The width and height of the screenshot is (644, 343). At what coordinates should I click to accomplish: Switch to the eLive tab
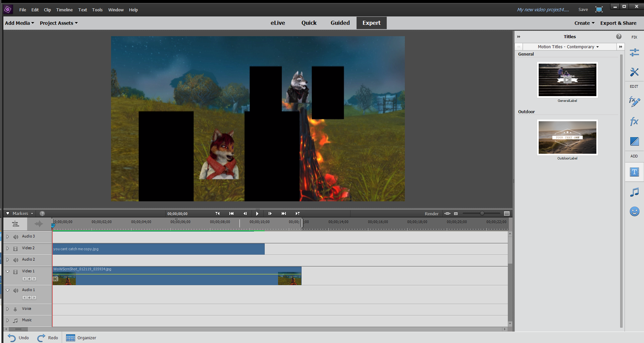tap(278, 23)
